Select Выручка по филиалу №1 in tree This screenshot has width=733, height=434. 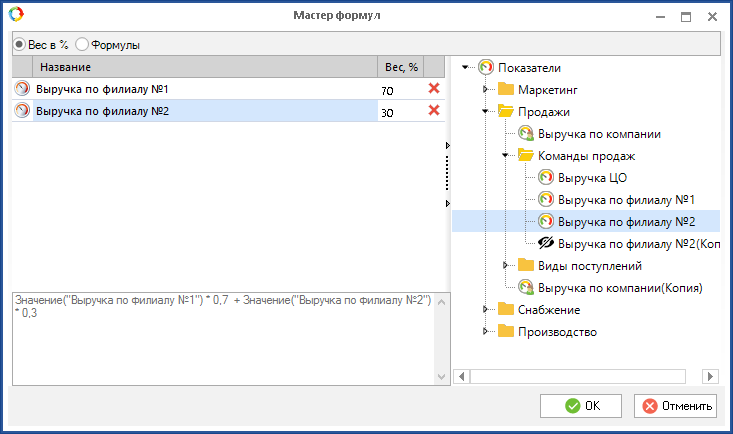(x=626, y=200)
